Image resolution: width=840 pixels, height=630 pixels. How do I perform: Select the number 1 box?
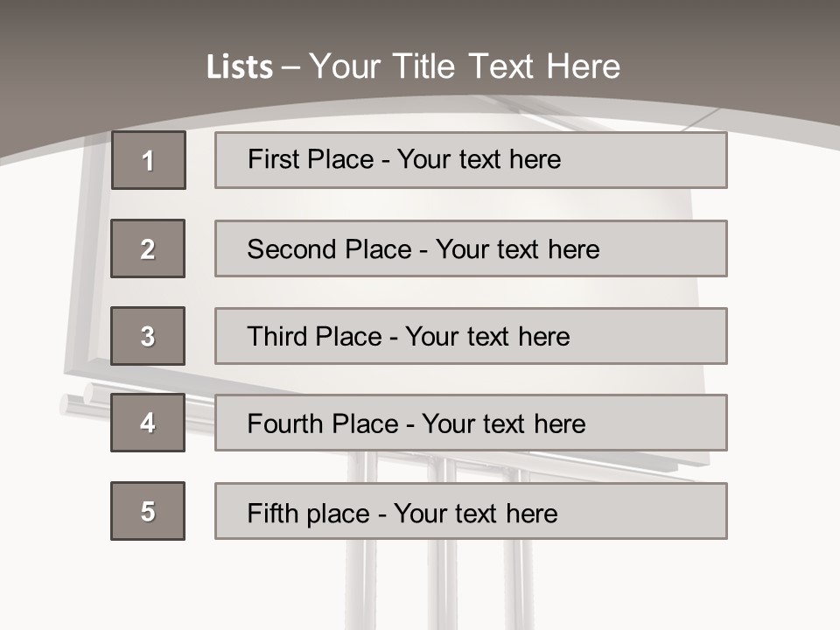(149, 160)
